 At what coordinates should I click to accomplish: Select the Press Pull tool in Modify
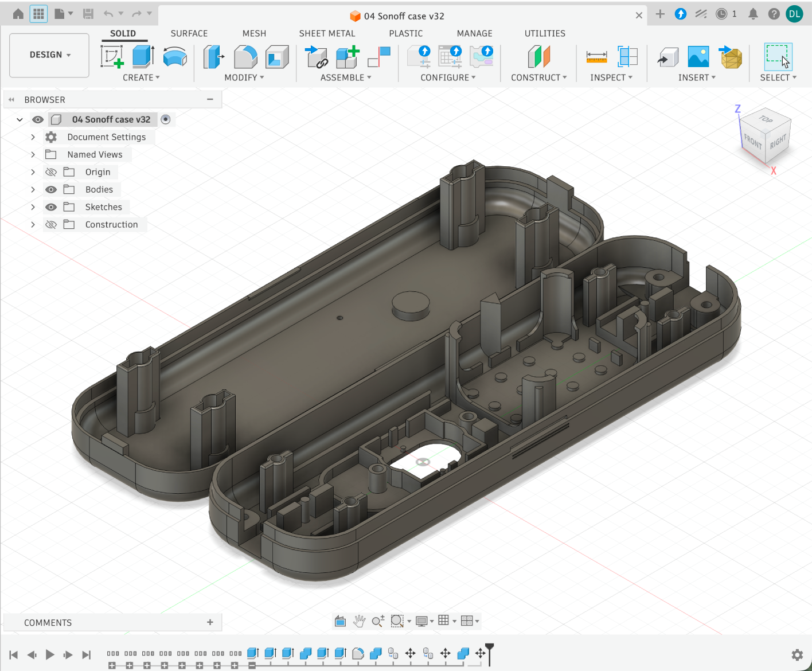pos(213,57)
